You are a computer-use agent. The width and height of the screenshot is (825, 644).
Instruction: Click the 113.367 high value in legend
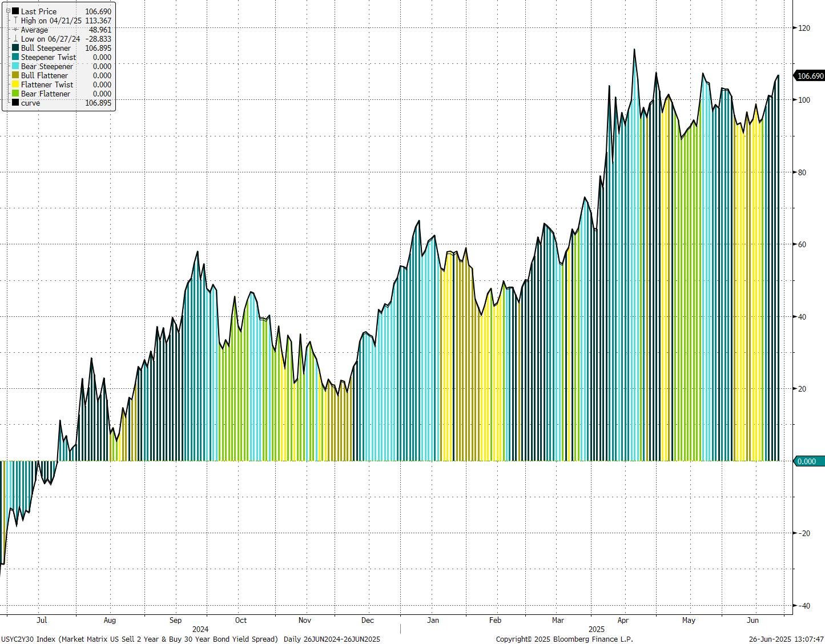pyautogui.click(x=98, y=21)
